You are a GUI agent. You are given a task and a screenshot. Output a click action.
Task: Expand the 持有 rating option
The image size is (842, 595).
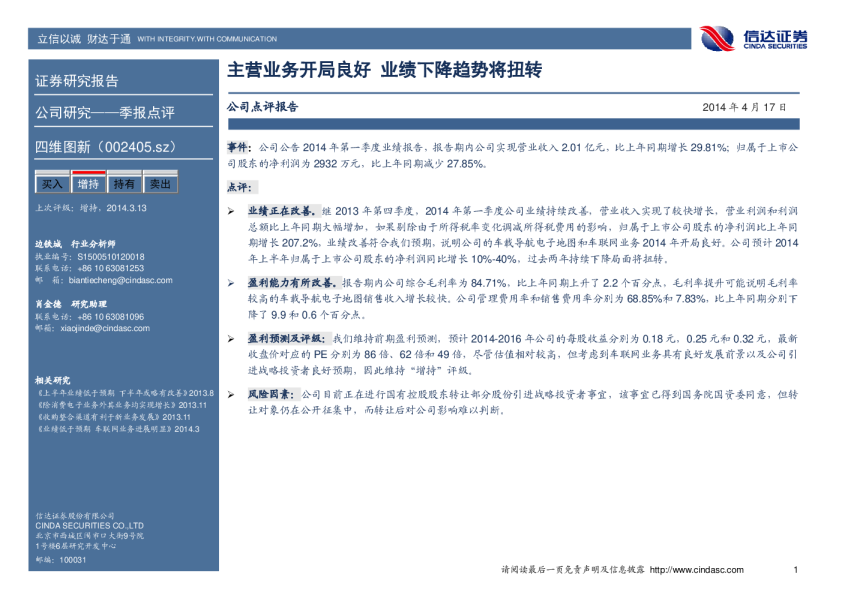pos(124,185)
